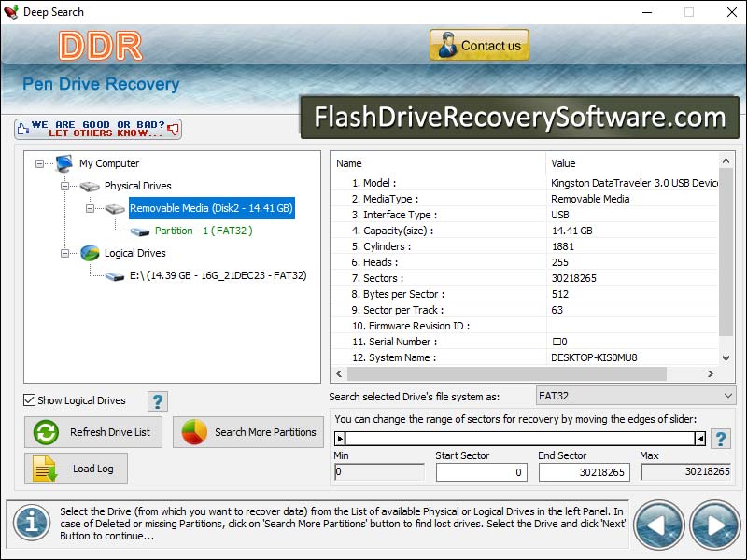Image resolution: width=747 pixels, height=560 pixels.
Task: Select the '8. Bytes per Sector :' row
Action: point(525,294)
